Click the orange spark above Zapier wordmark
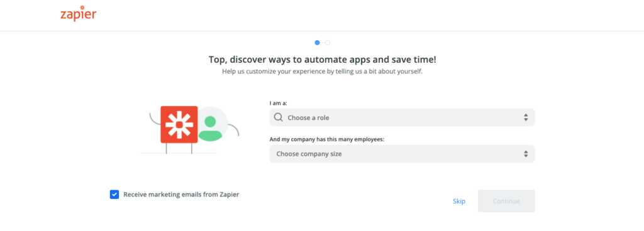Viewport: 644px width, 231px height. tap(82, 8)
